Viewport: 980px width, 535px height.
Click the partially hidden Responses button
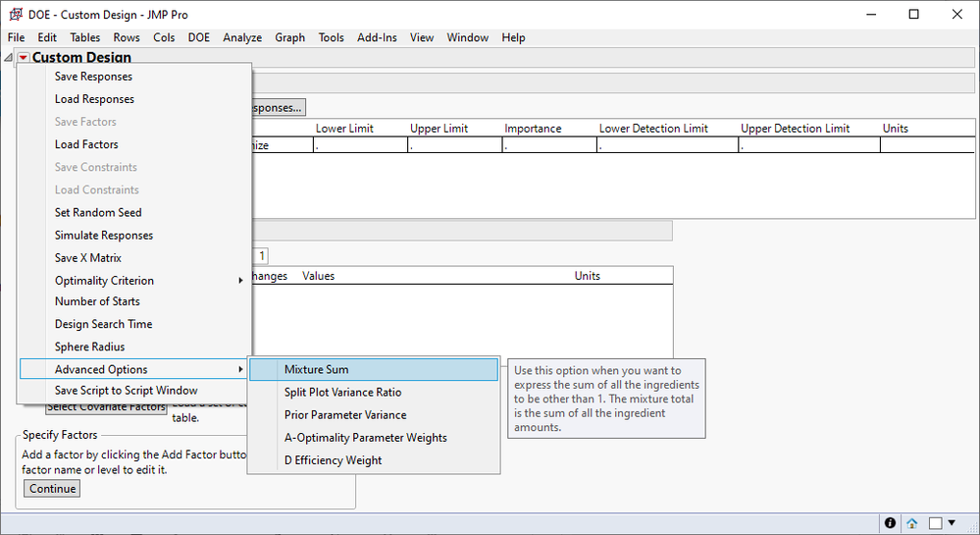[x=279, y=108]
